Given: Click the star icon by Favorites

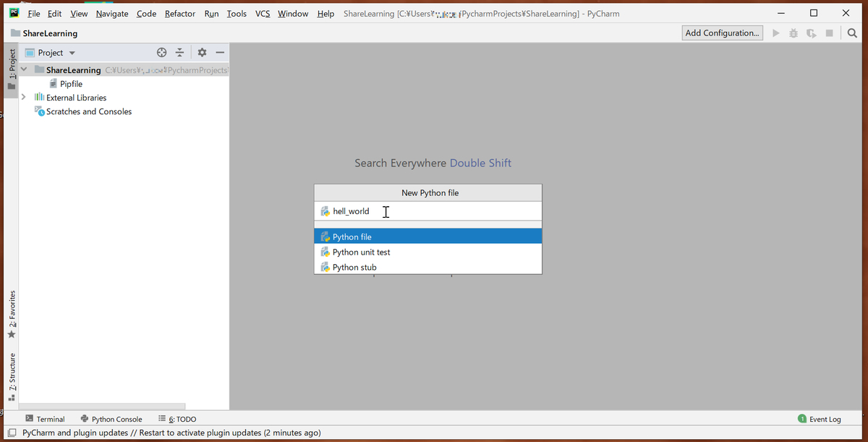Looking at the screenshot, I should 12,334.
